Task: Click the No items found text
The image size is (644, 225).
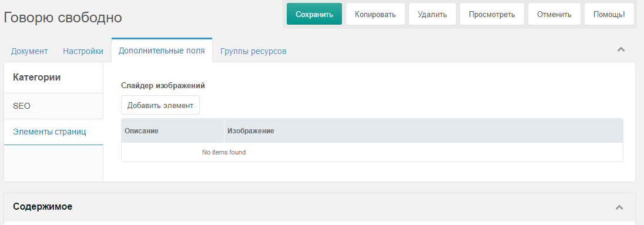Action: pos(224,152)
